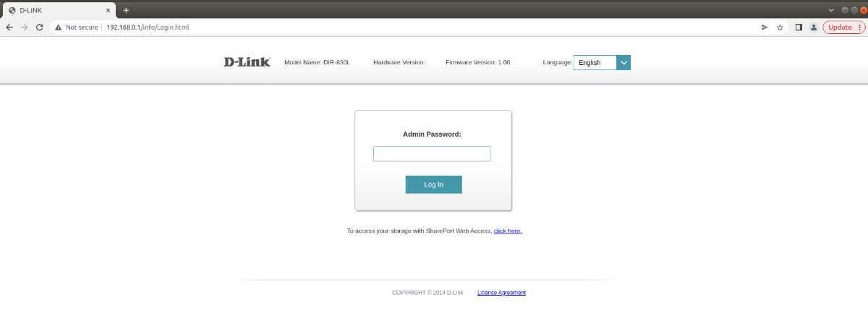Click the Chrome Update button

point(843,27)
